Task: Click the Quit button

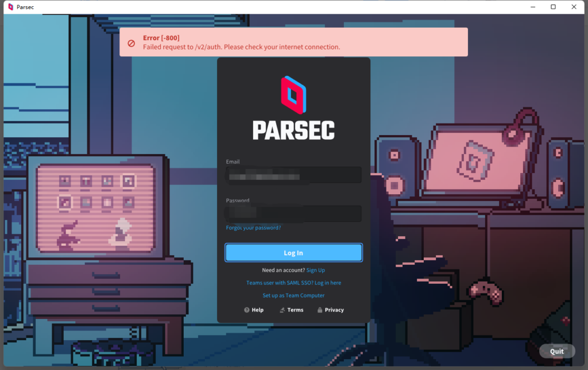Action: pyautogui.click(x=557, y=351)
